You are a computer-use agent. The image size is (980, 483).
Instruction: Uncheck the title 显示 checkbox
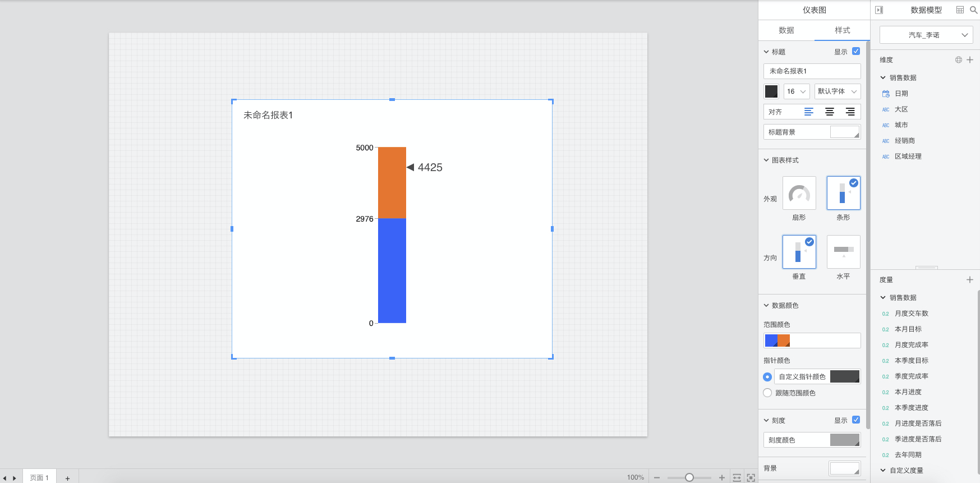[x=856, y=51]
